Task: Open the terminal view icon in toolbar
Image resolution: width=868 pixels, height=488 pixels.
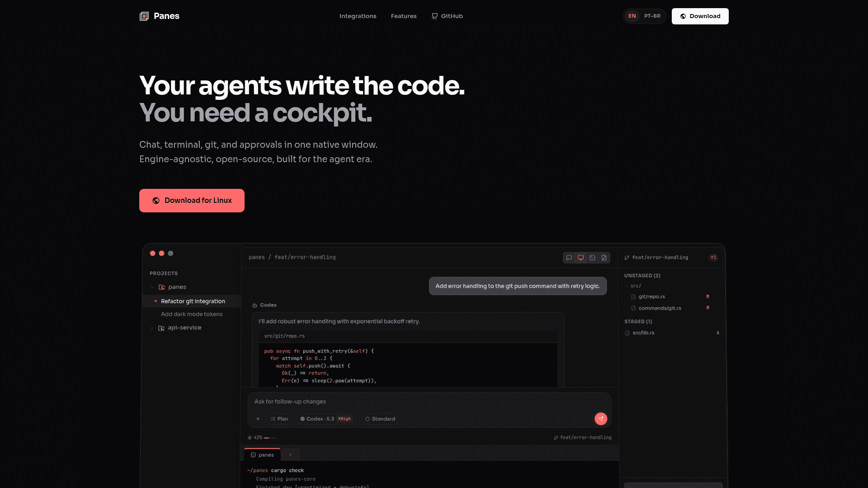Action: (592, 258)
